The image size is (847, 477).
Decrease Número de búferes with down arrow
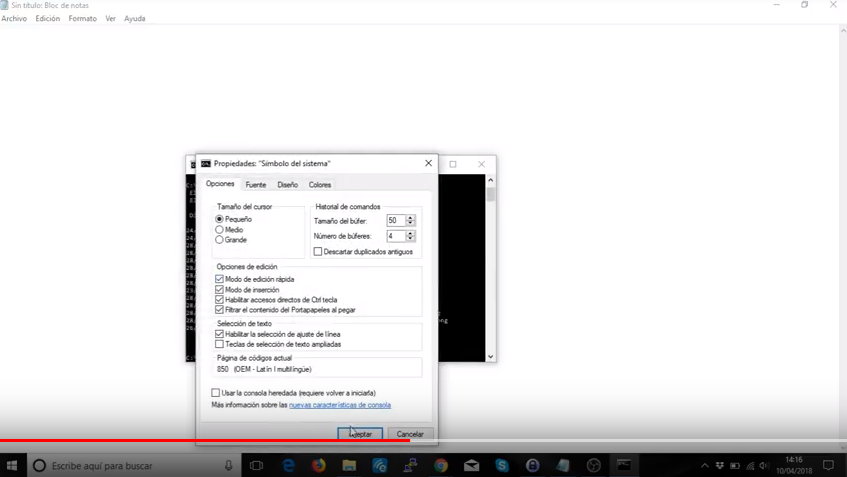coord(410,239)
